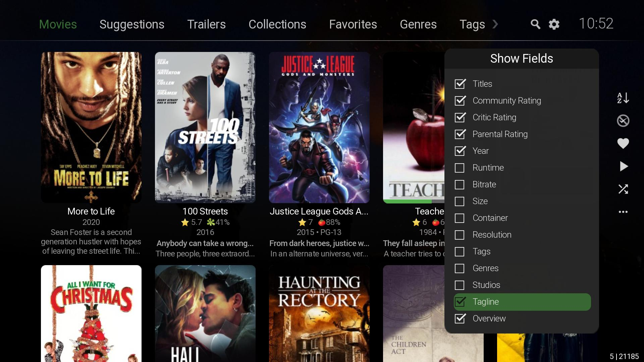Go to the Trailers tab
The width and height of the screenshot is (644, 362).
point(206,24)
